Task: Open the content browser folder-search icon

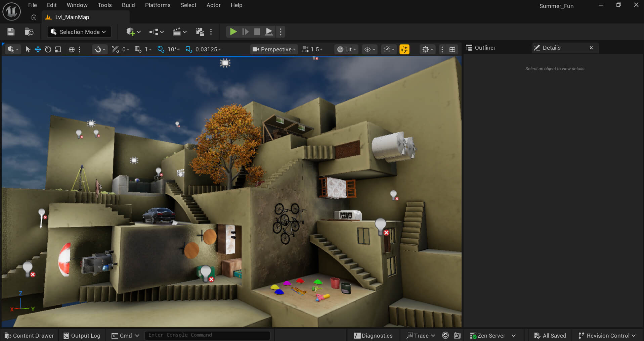Action: coord(29,32)
